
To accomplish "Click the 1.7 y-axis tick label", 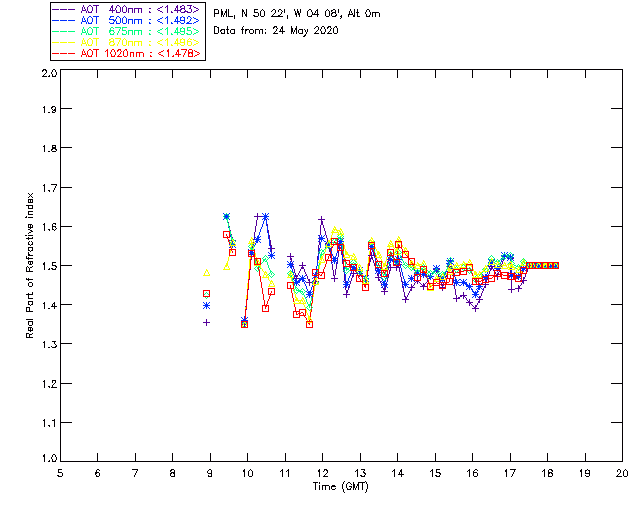I will pyautogui.click(x=49, y=188).
